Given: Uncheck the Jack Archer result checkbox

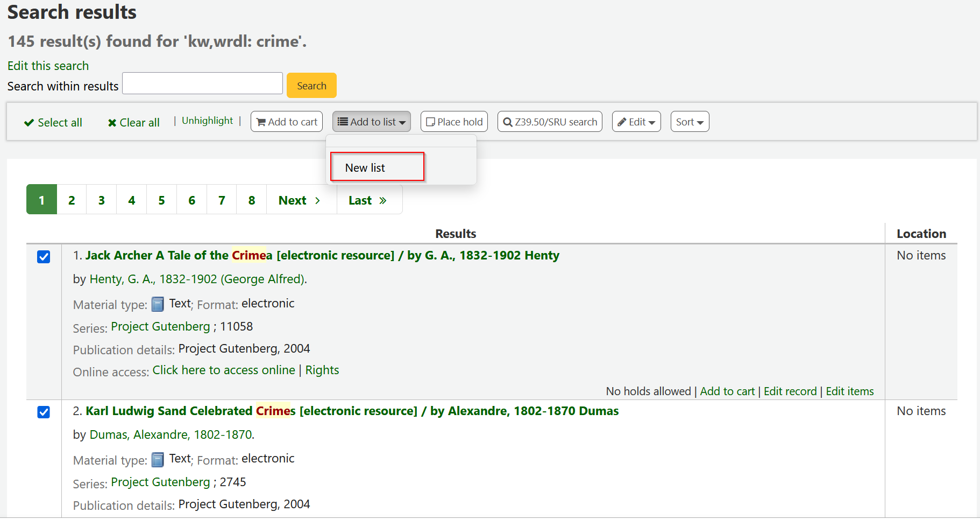Looking at the screenshot, I should pyautogui.click(x=43, y=257).
